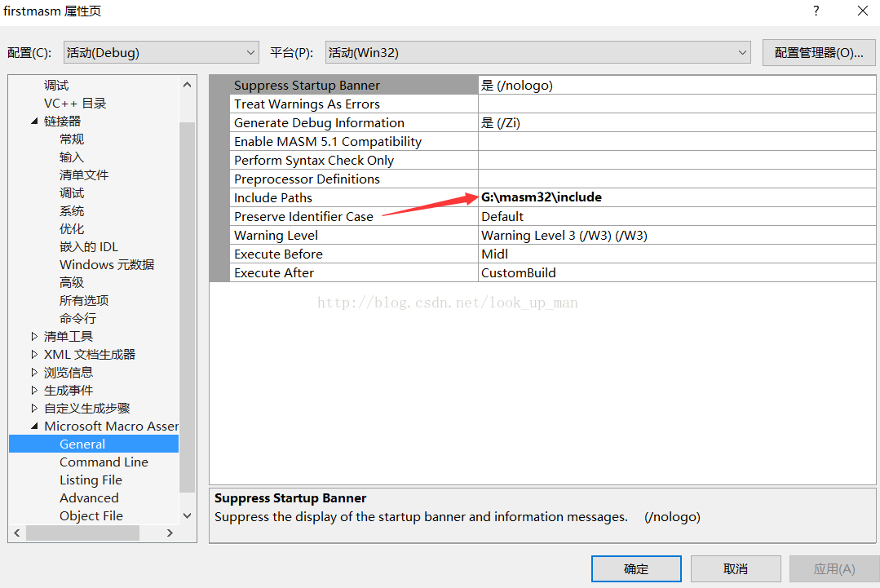Click the 取消 button
The image size is (880, 588).
pyautogui.click(x=735, y=569)
